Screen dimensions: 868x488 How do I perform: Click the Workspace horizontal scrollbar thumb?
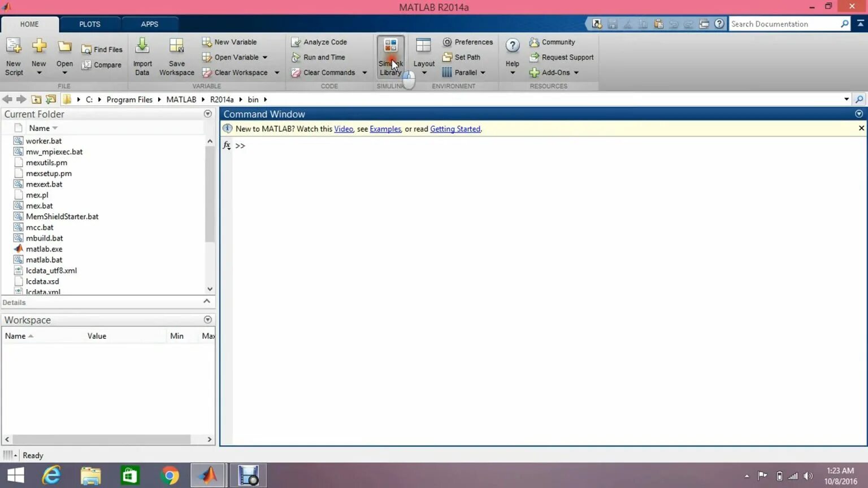coord(102,439)
